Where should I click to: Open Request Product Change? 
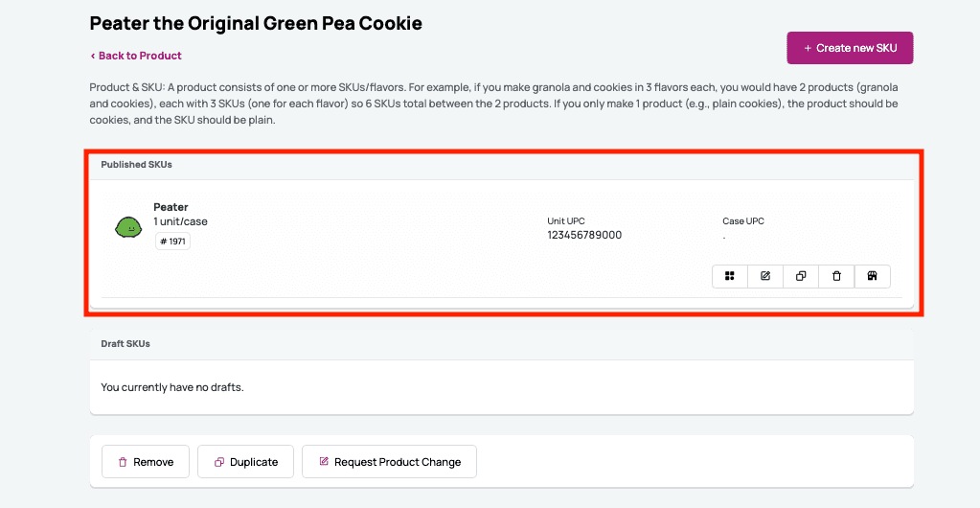[389, 462]
